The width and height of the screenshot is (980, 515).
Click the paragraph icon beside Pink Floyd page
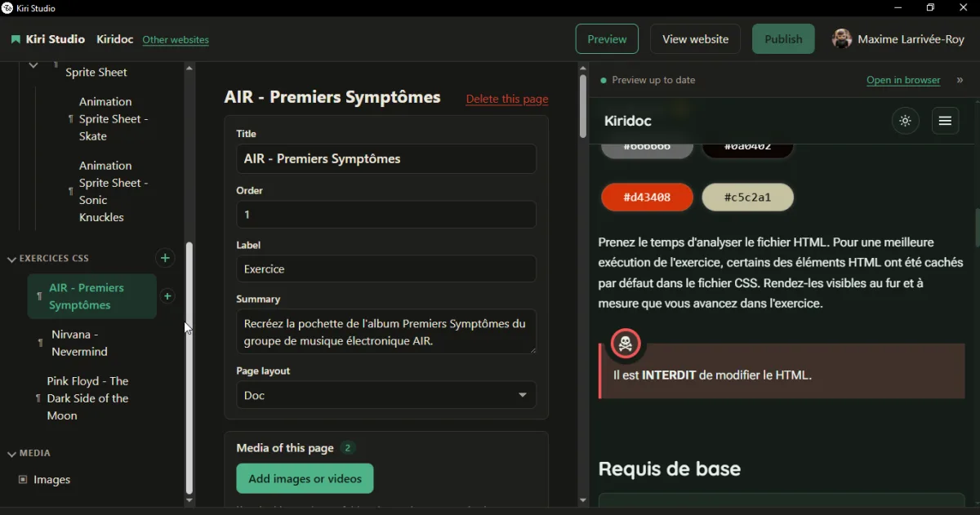[x=38, y=398]
